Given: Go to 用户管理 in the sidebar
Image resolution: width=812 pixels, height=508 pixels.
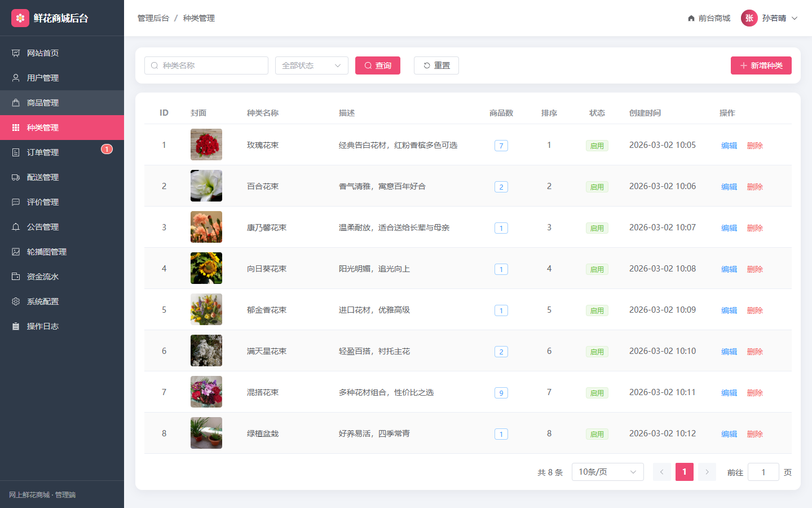Looking at the screenshot, I should [62, 78].
